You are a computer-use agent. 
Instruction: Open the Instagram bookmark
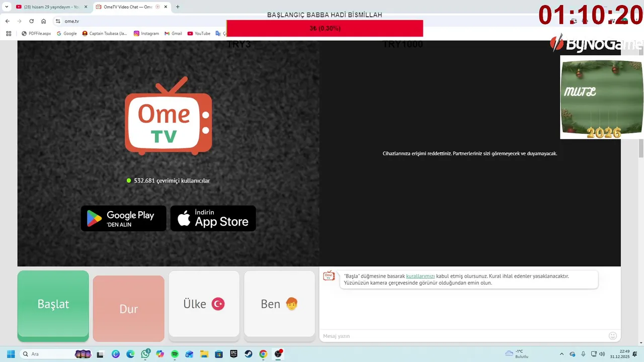[146, 34]
